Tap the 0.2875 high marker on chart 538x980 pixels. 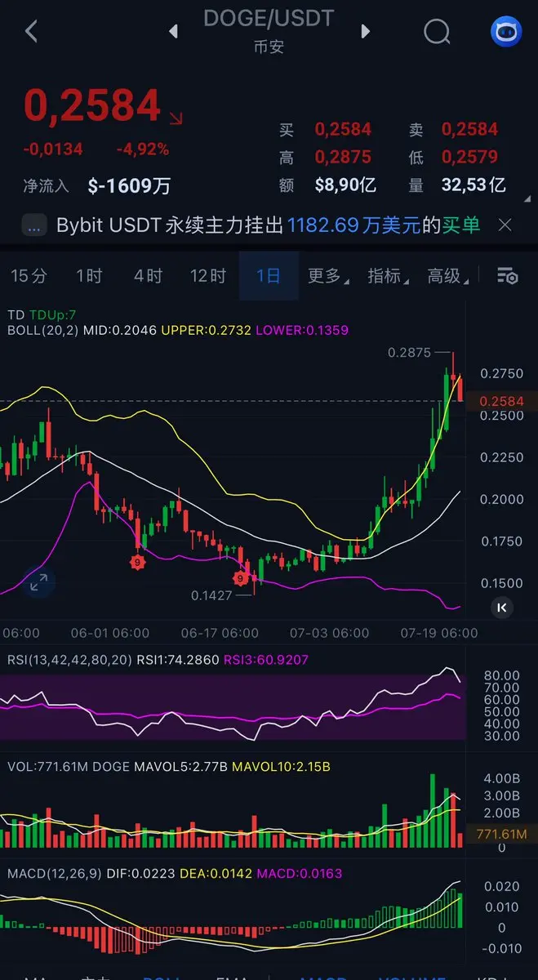407,353
